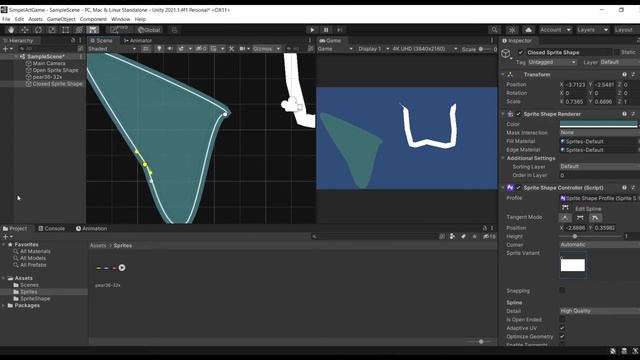The height and width of the screenshot is (360, 640).
Task: Click the Pause button
Action: pos(326,30)
